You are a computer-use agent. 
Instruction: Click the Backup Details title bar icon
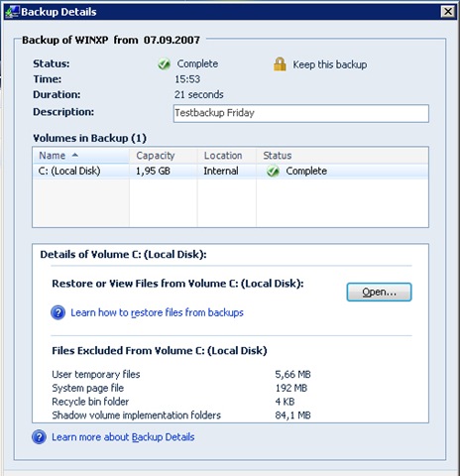12,12
